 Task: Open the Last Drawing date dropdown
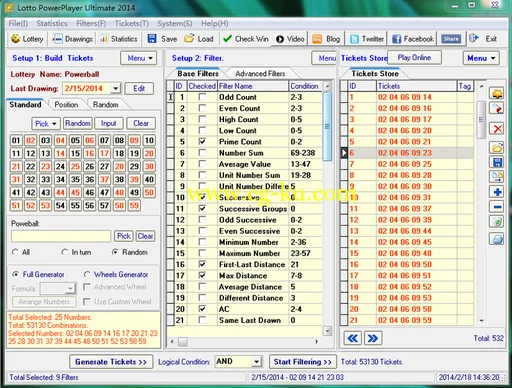(115, 89)
